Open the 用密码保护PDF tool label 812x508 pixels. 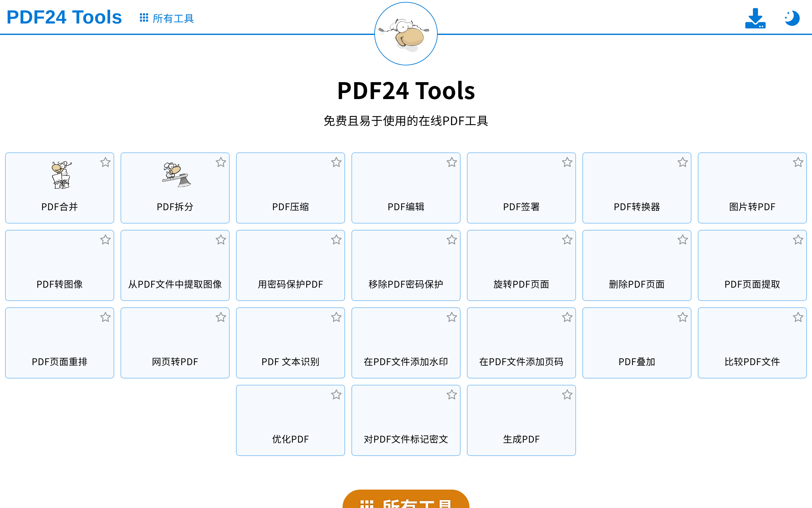coord(291,284)
